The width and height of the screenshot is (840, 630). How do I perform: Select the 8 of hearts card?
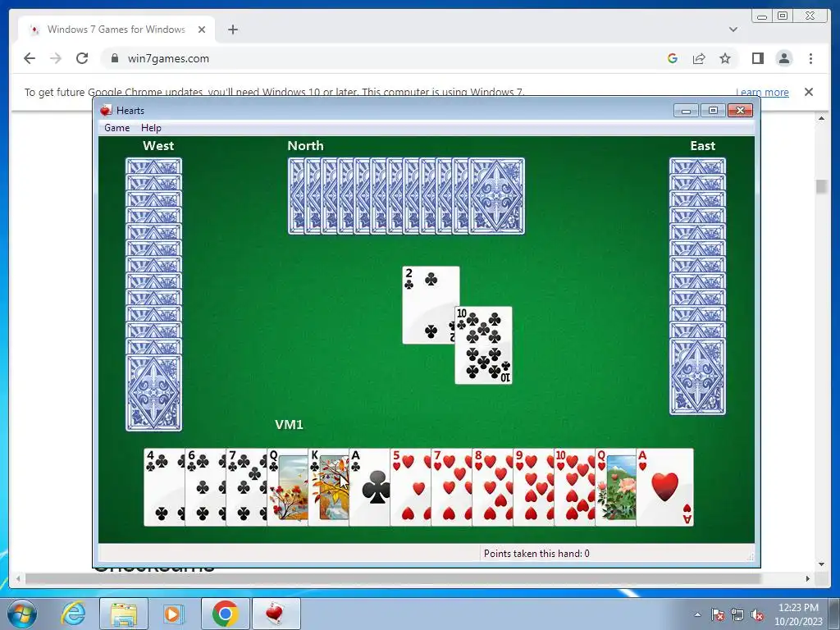493,487
